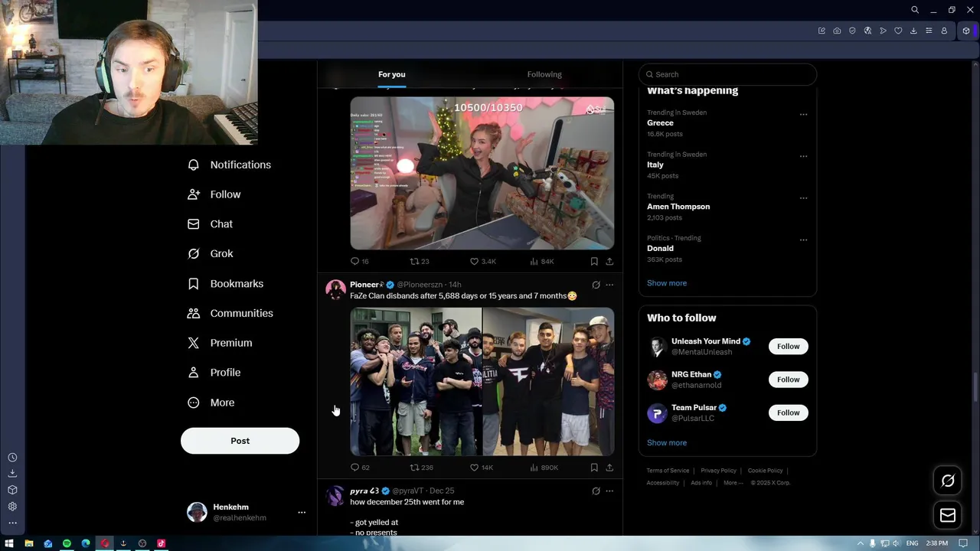This screenshot has width=980, height=551.
Task: Open account menu dots next to Henkehm
Action: (302, 513)
